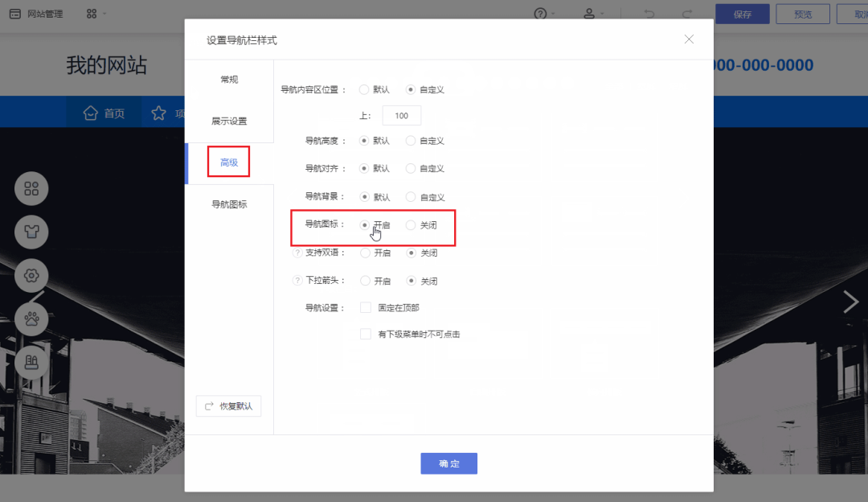868x502 pixels.
Task: Click the 确定 button
Action: point(448,463)
